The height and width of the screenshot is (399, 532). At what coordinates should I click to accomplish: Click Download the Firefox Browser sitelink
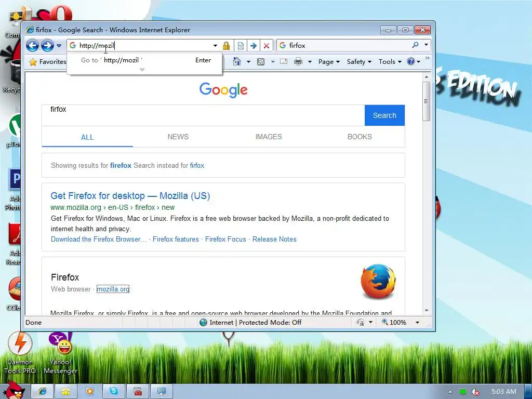coord(98,239)
